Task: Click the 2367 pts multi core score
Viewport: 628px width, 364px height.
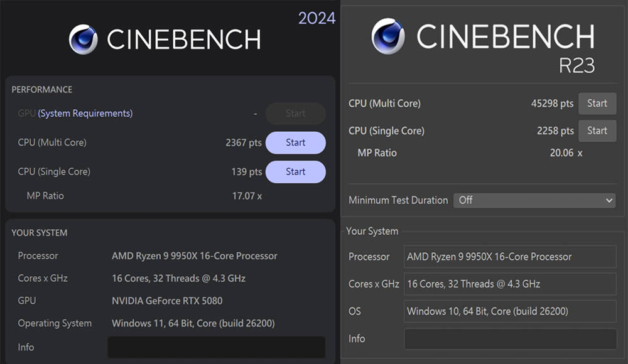Action: tap(243, 142)
